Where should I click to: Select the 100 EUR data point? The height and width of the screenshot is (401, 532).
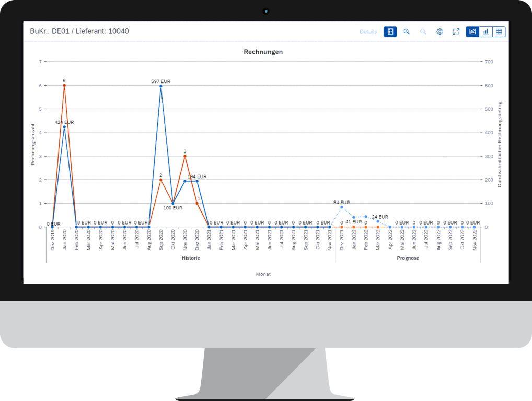click(x=172, y=204)
